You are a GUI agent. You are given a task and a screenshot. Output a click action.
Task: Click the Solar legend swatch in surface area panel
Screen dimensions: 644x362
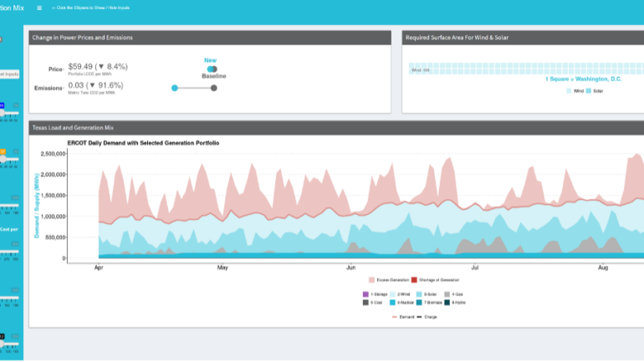coord(589,89)
